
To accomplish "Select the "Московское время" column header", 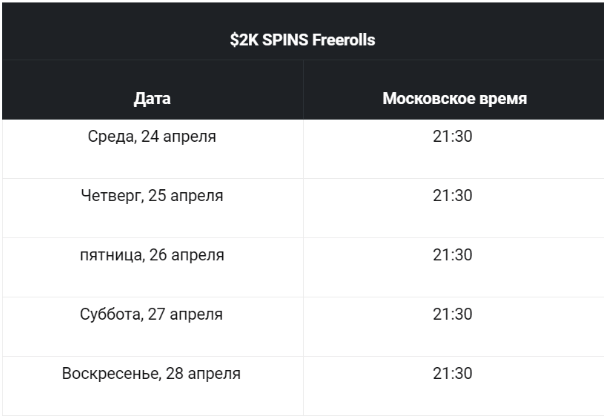I will coord(454,99).
